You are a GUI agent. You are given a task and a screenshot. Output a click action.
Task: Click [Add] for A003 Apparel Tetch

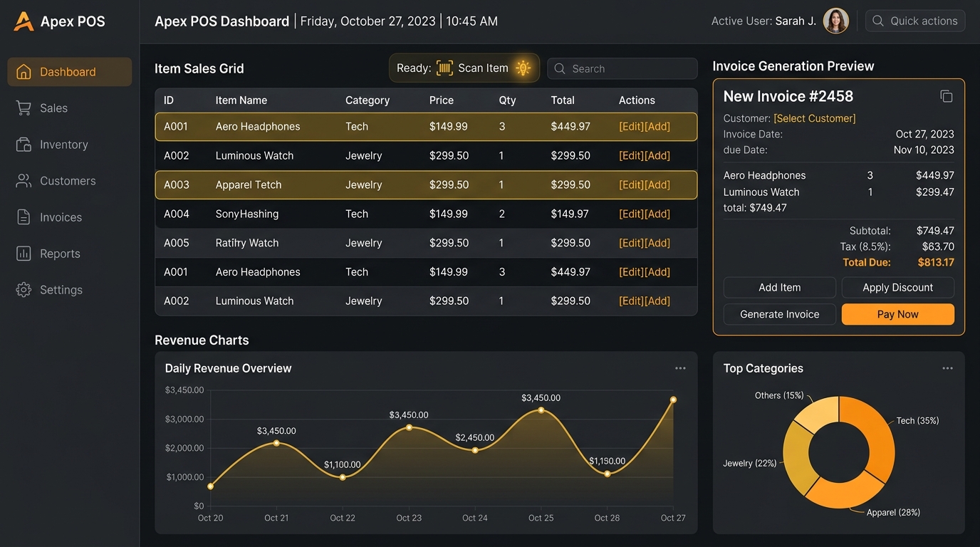tap(657, 184)
